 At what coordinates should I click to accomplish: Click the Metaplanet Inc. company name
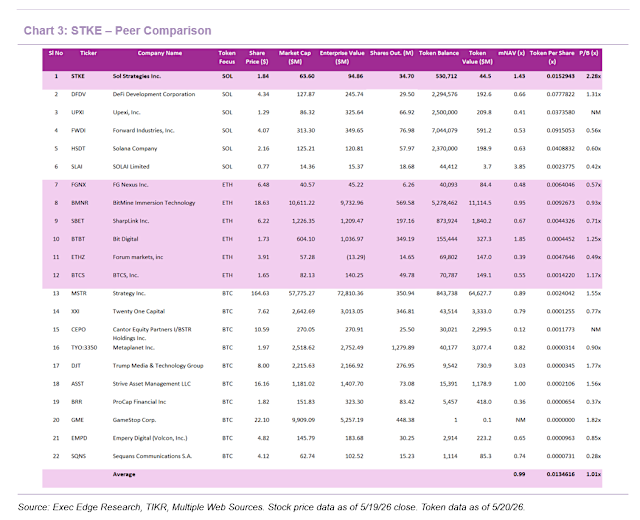pos(133,348)
